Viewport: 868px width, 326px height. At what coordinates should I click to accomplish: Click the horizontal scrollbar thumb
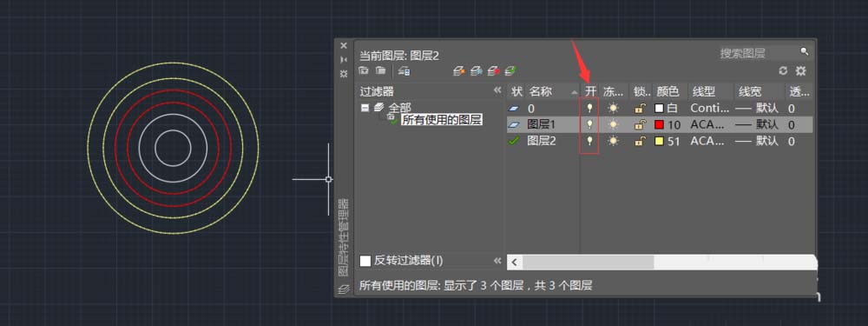588,262
